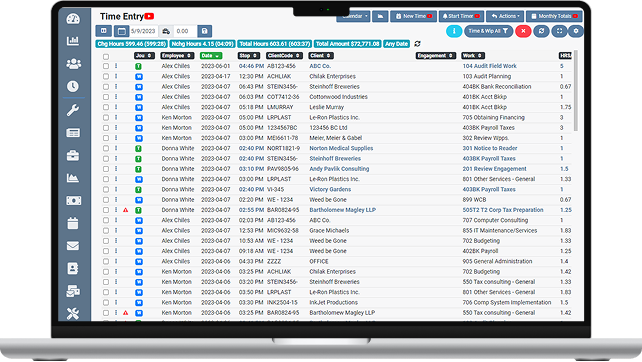
Task: Click the blue info button
Action: (x=454, y=31)
